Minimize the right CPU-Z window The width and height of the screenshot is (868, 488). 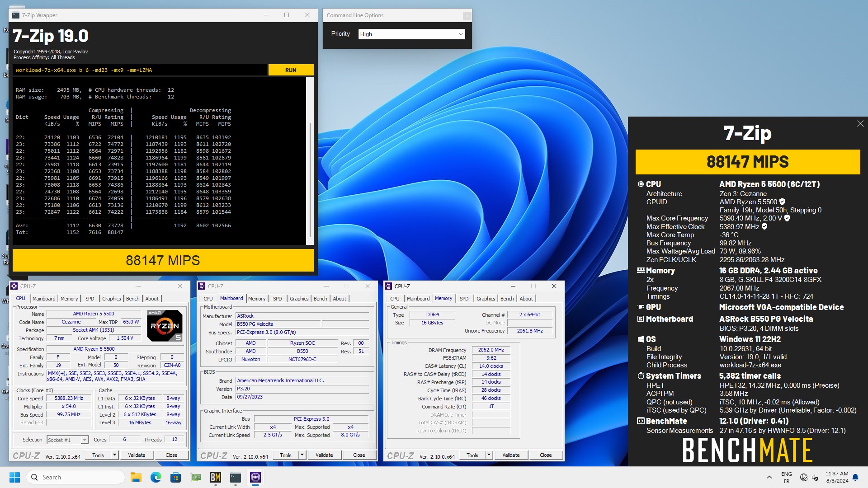click(513, 286)
